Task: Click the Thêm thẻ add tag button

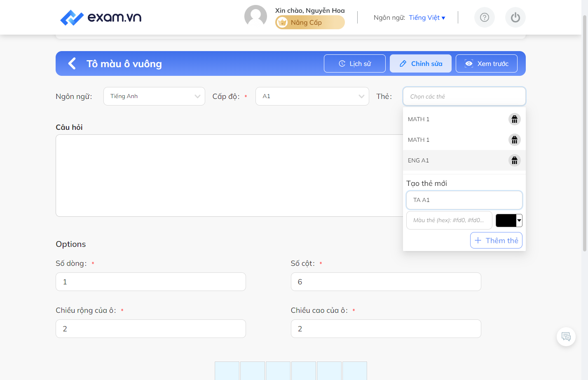Action: (x=496, y=240)
